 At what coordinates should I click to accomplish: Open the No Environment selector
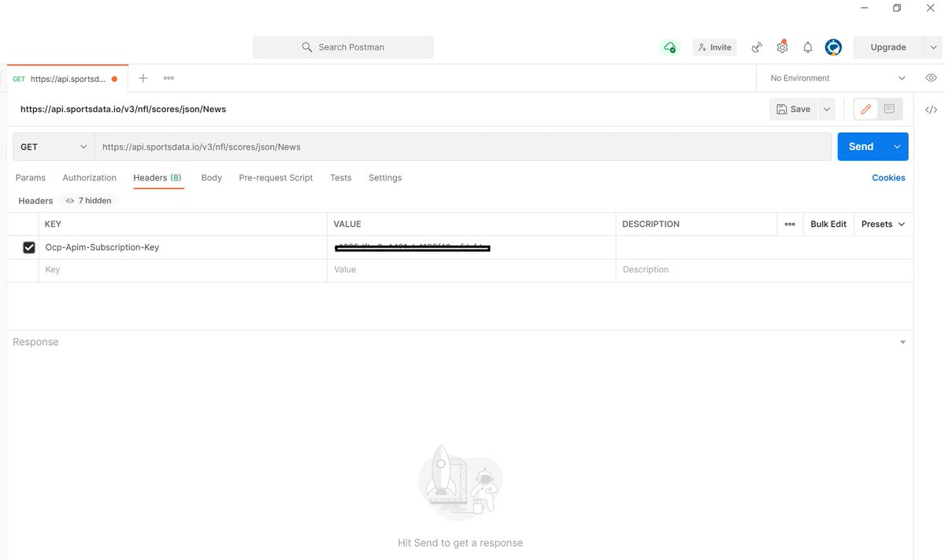point(838,78)
